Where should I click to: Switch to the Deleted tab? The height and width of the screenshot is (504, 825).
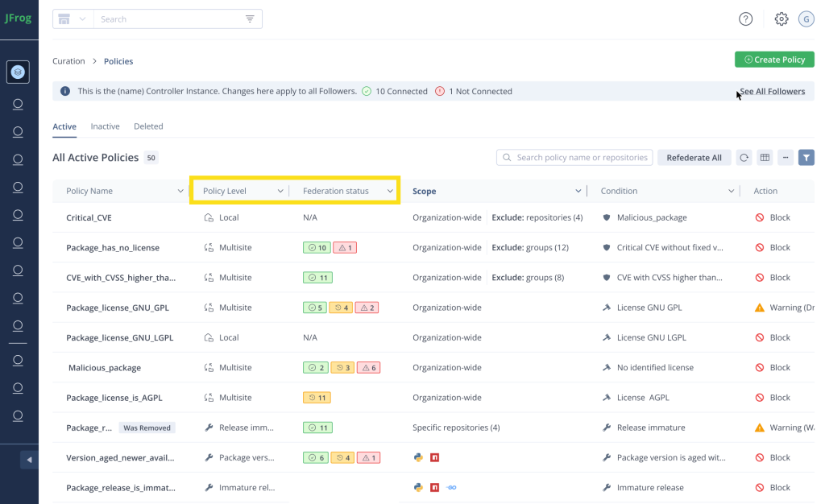[x=148, y=126]
